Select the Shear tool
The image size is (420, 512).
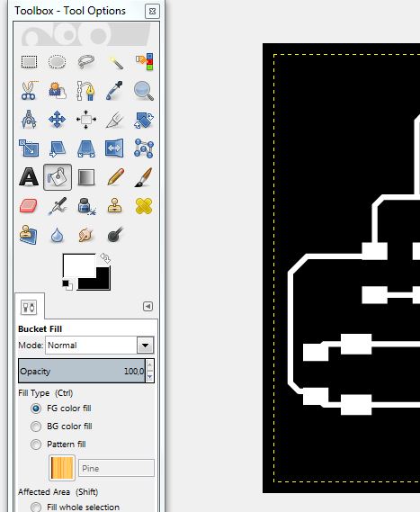click(x=58, y=148)
